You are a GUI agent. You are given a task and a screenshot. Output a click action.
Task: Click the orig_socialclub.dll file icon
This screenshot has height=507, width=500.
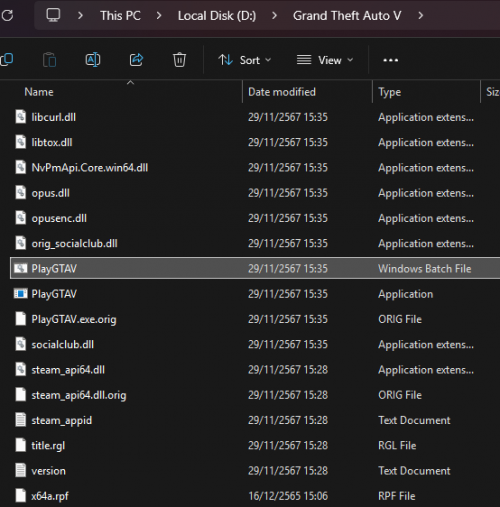tap(21, 243)
